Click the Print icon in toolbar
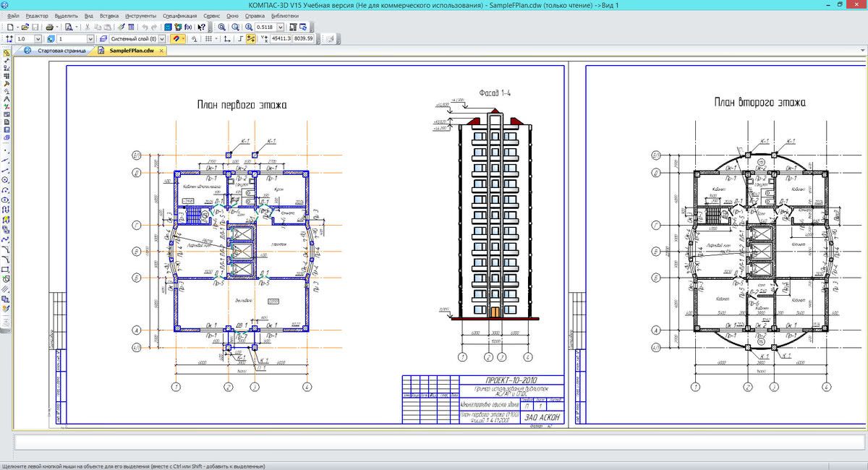868x470 pixels. click(49, 27)
